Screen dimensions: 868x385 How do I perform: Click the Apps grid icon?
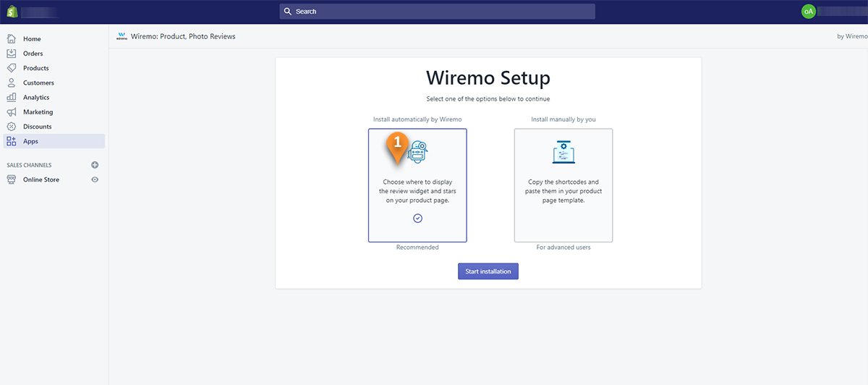click(x=11, y=141)
